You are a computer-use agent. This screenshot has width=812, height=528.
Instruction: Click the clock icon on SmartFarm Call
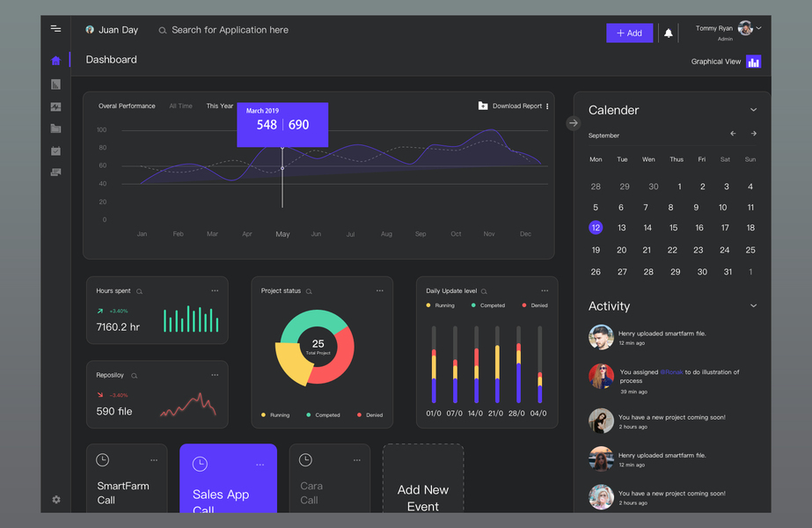click(103, 459)
